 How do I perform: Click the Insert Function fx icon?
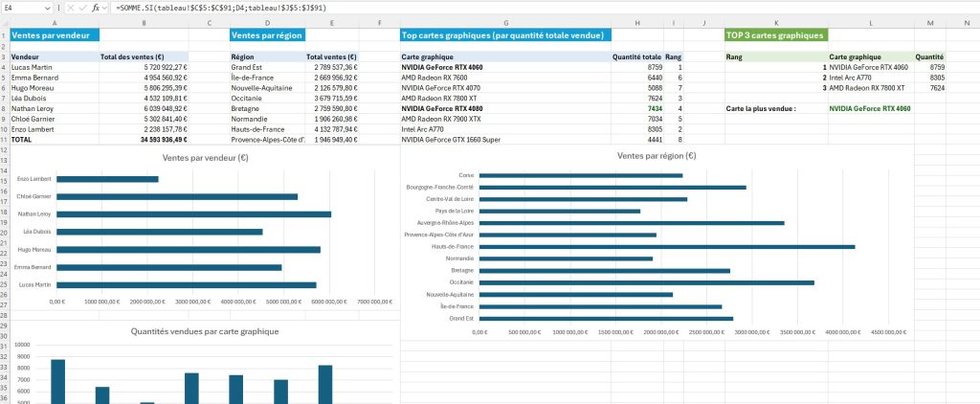(x=96, y=8)
